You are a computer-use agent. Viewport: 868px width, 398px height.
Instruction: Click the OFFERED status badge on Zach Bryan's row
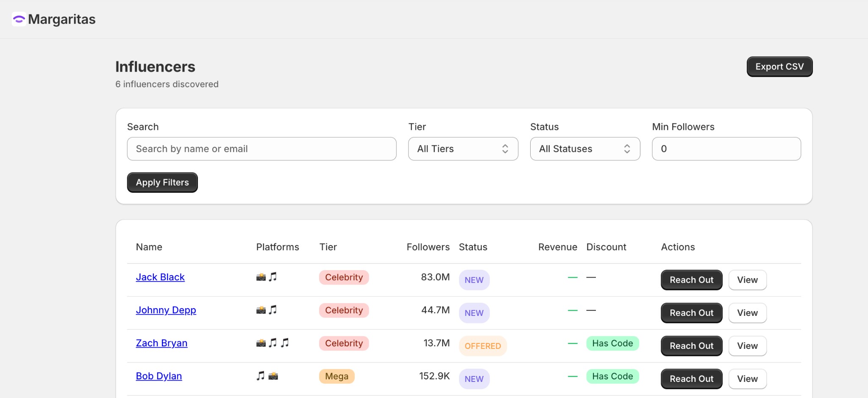(x=482, y=346)
